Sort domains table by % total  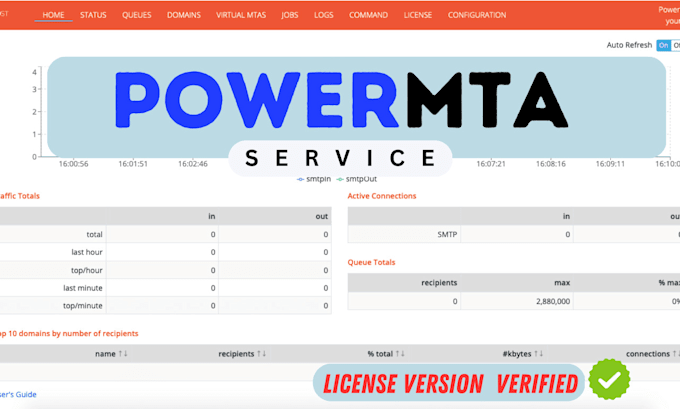(386, 354)
